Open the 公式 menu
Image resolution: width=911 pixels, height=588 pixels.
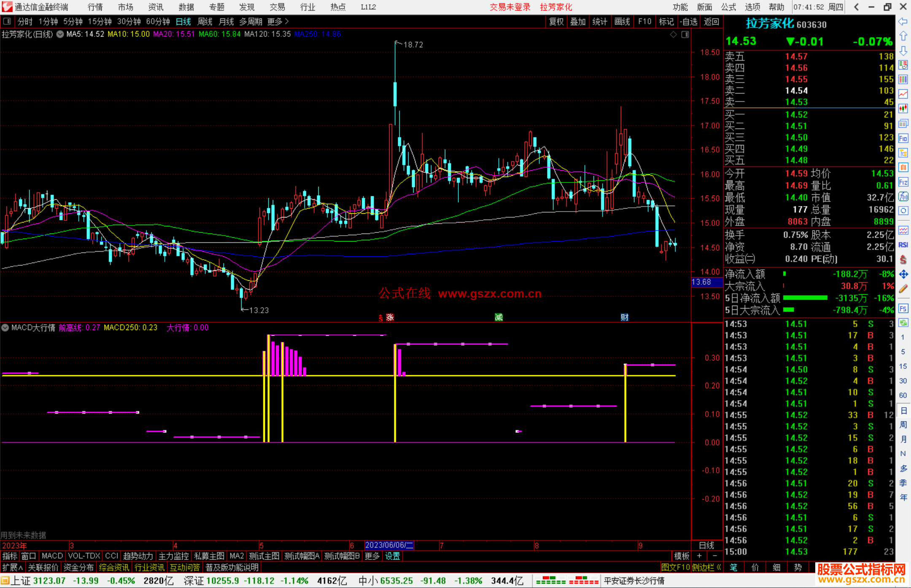click(728, 7)
